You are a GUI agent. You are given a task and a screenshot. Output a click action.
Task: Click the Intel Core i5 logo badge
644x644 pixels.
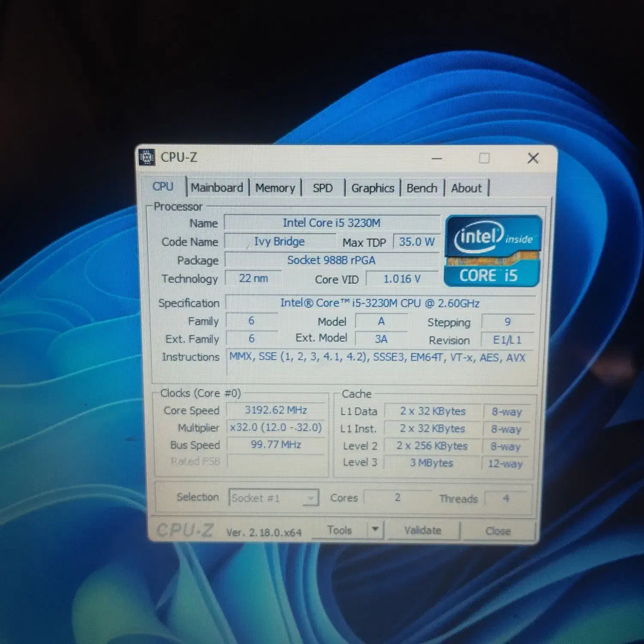point(492,251)
